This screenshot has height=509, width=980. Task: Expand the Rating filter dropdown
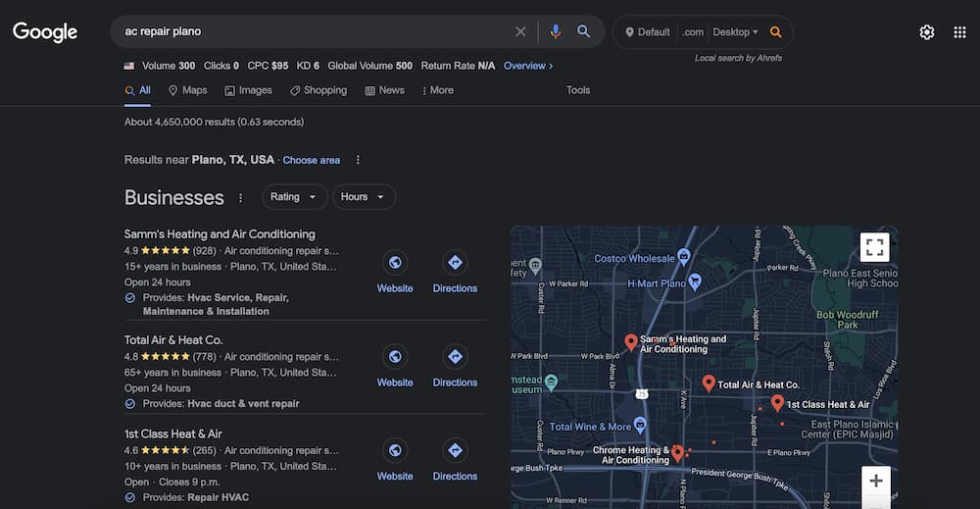294,197
